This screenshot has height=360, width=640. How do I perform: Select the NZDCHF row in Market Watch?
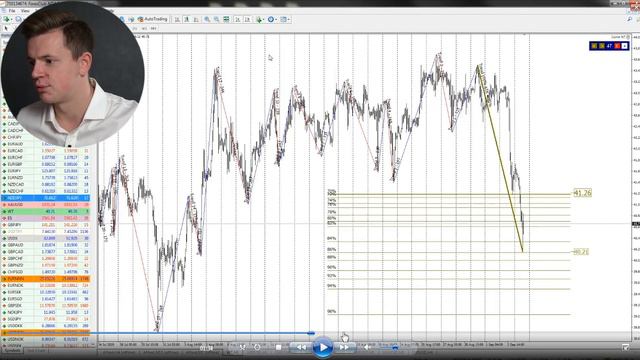[46, 191]
